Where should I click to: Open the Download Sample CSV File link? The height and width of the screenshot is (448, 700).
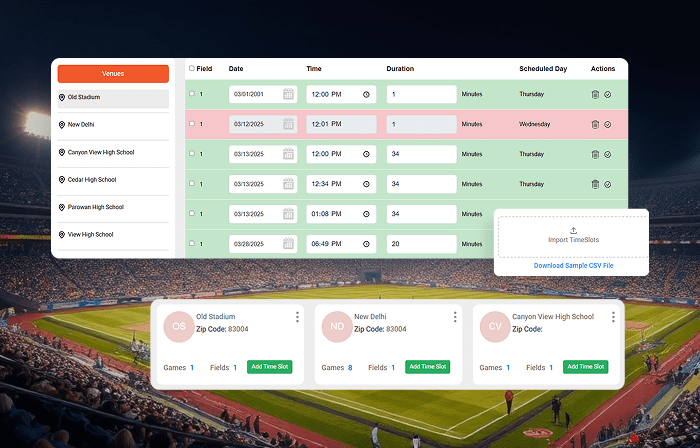tap(574, 265)
